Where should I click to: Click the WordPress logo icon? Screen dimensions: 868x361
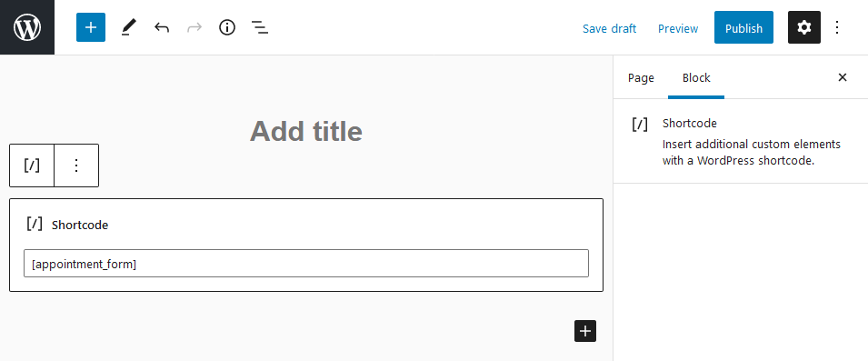pyautogui.click(x=27, y=27)
